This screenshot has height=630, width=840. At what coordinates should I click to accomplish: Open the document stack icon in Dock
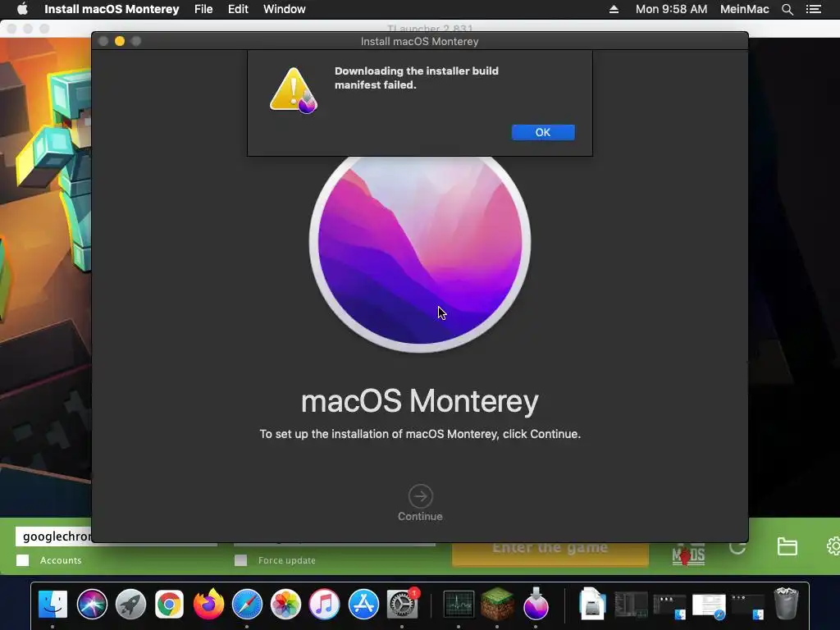592,603
